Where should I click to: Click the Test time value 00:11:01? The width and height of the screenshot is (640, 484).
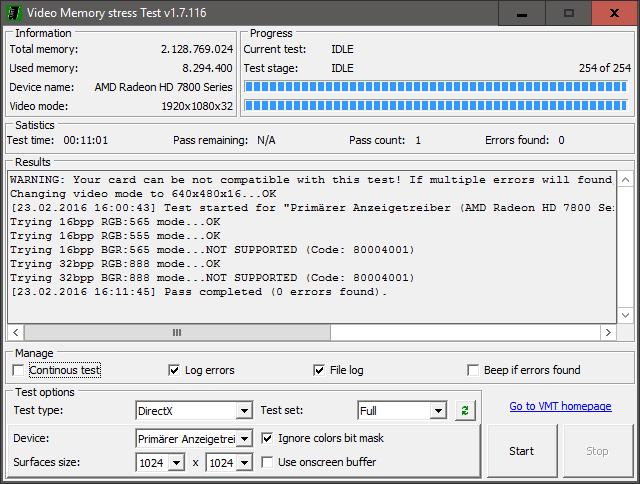(x=86, y=140)
